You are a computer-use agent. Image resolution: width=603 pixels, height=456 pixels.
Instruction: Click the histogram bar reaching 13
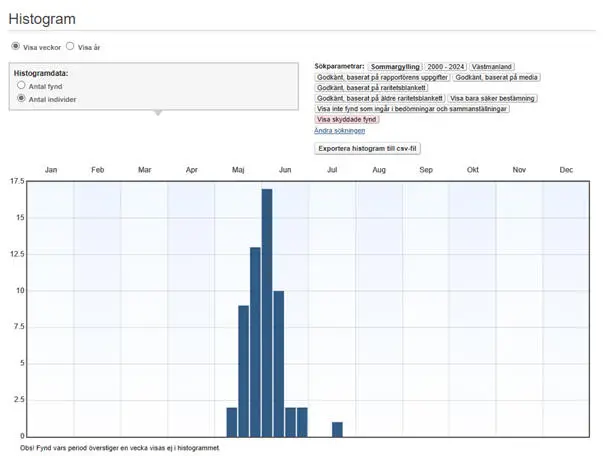tap(255, 341)
